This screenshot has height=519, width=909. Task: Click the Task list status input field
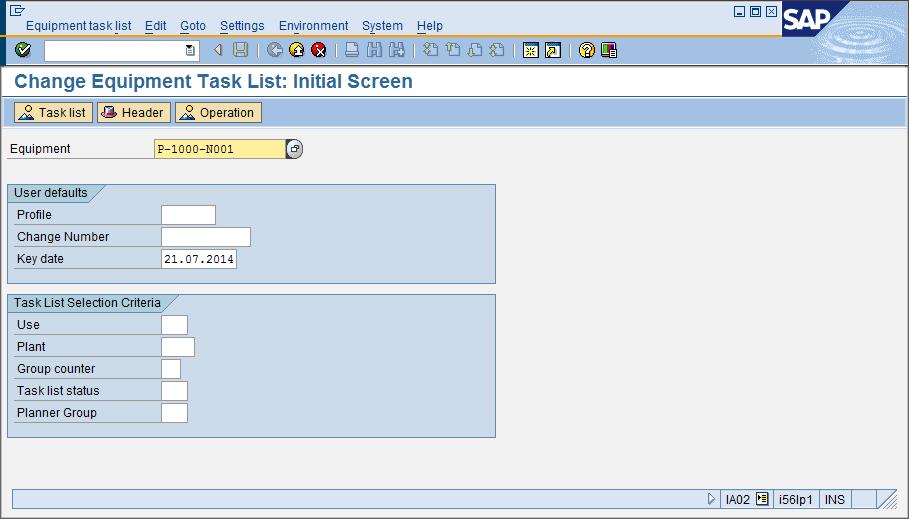(174, 391)
